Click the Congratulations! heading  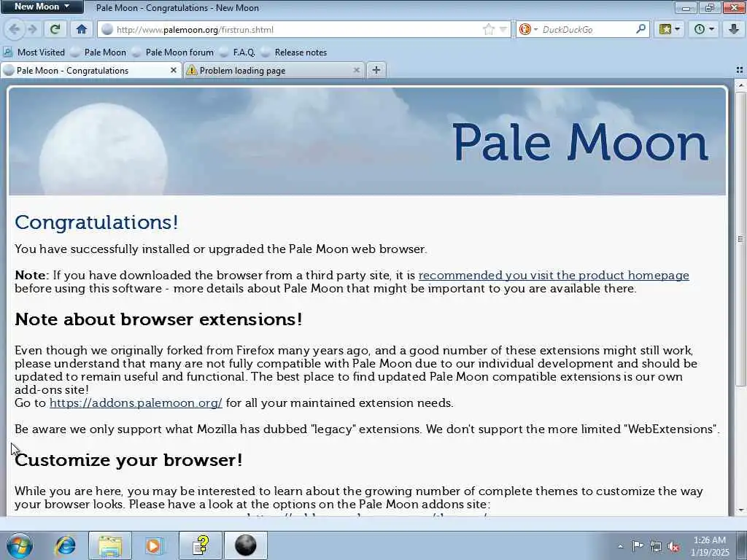point(97,222)
